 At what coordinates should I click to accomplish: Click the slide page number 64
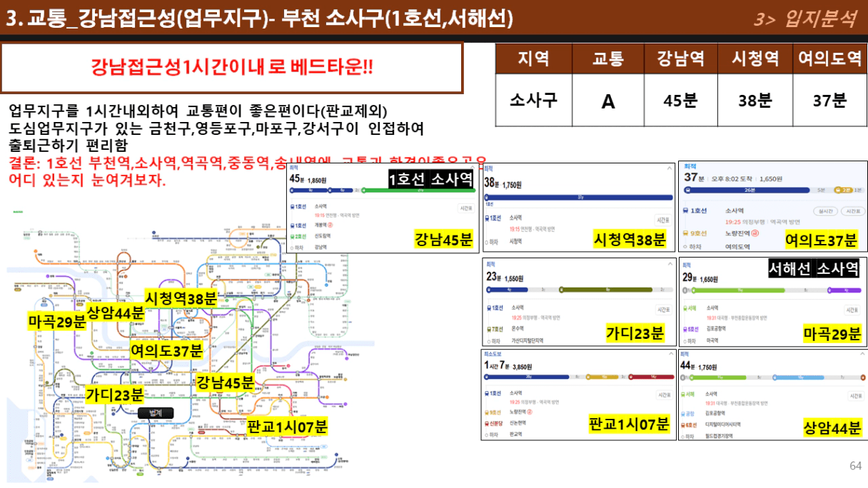pos(856,465)
